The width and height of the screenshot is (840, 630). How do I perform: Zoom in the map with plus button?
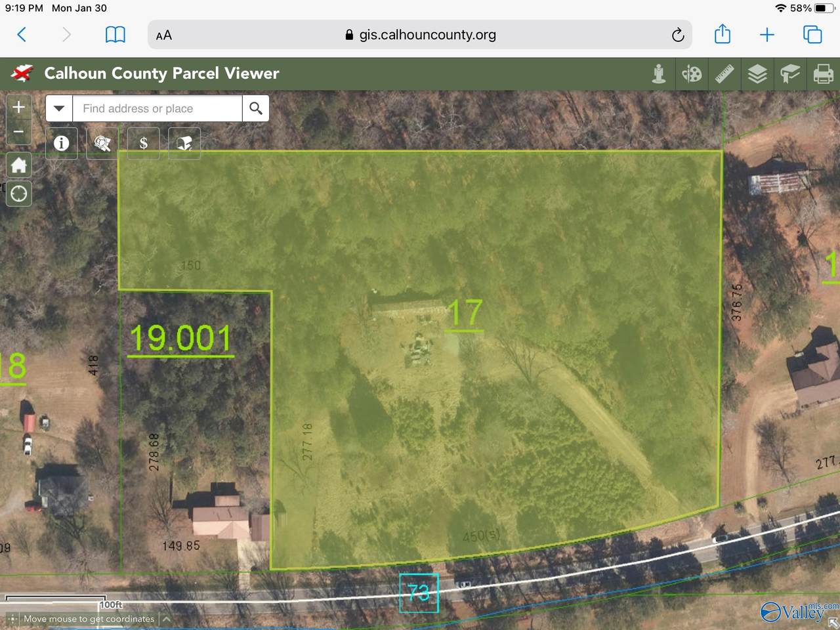coord(19,107)
